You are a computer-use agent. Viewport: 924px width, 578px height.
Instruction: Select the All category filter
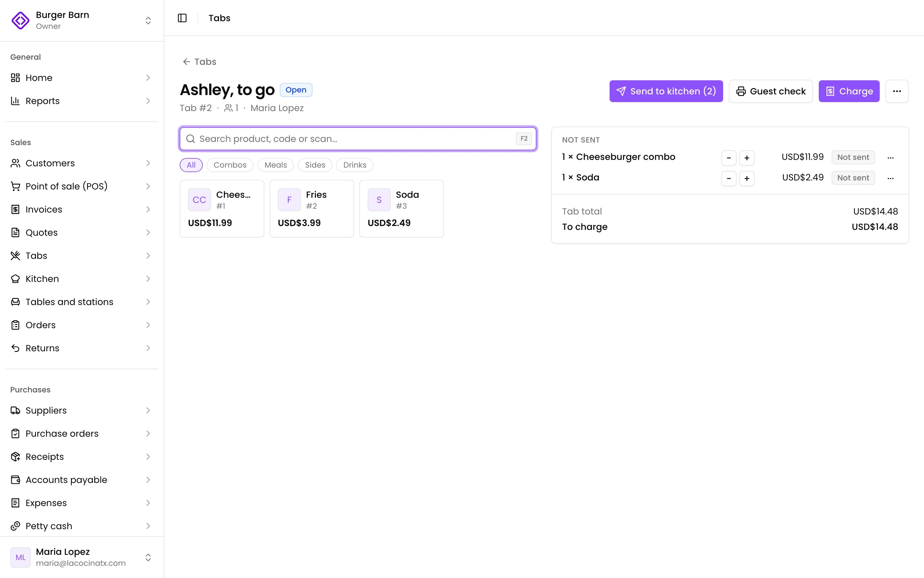pos(191,165)
